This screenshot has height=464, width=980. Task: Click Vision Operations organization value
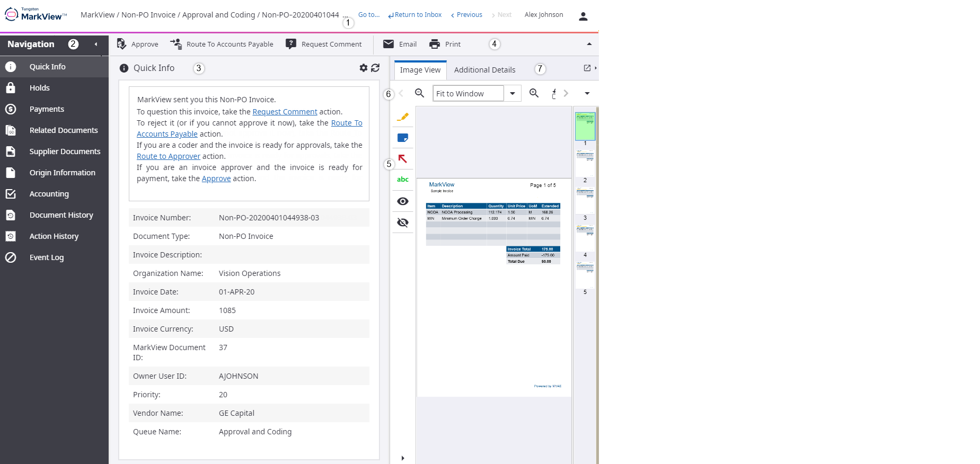(x=250, y=273)
